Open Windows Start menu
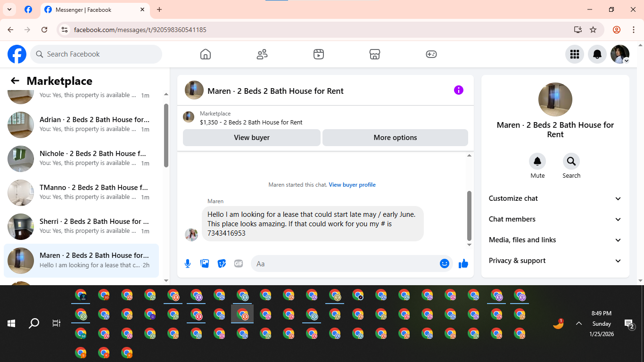Viewport: 644px width, 362px height. (11, 323)
